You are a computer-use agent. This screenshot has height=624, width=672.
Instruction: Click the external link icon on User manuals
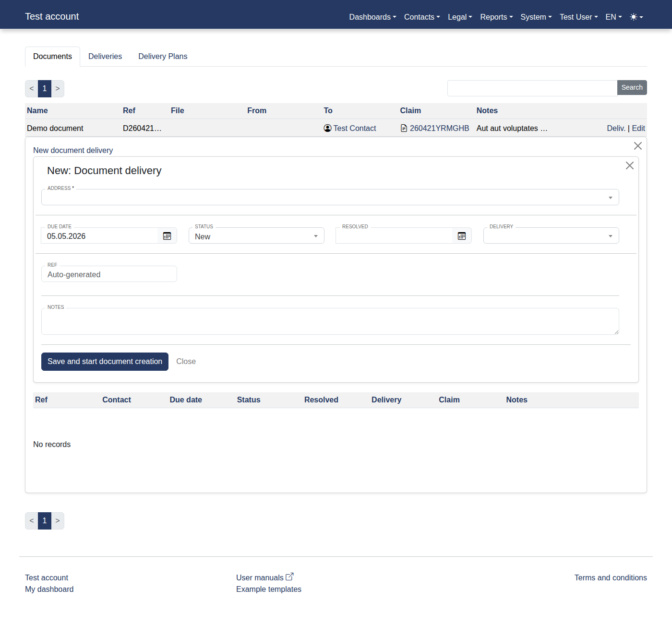[x=289, y=576]
